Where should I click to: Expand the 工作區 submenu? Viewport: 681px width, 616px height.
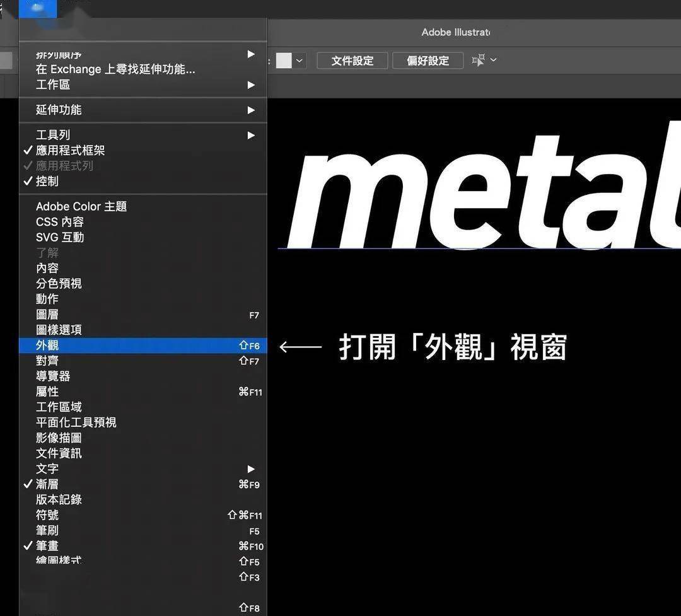click(x=143, y=84)
